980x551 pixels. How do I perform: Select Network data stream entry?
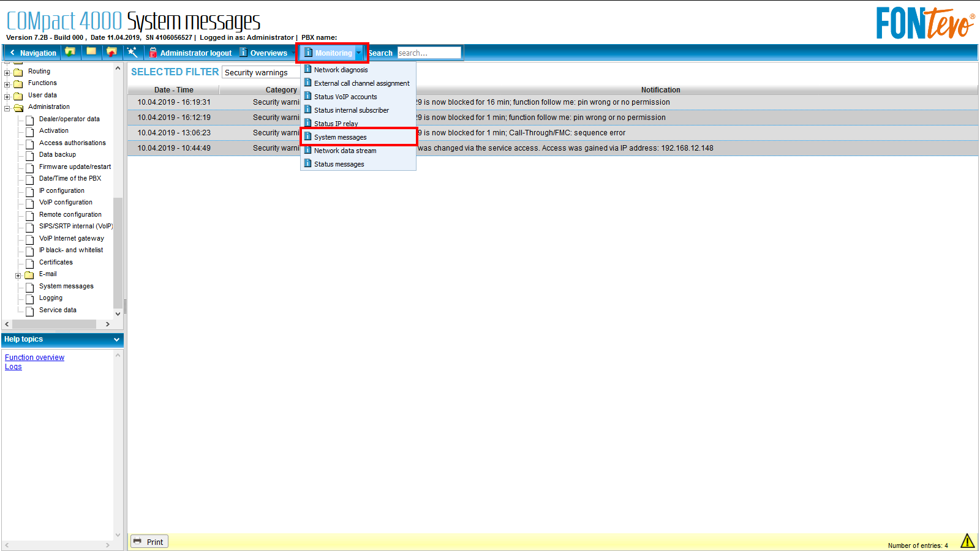click(x=358, y=151)
